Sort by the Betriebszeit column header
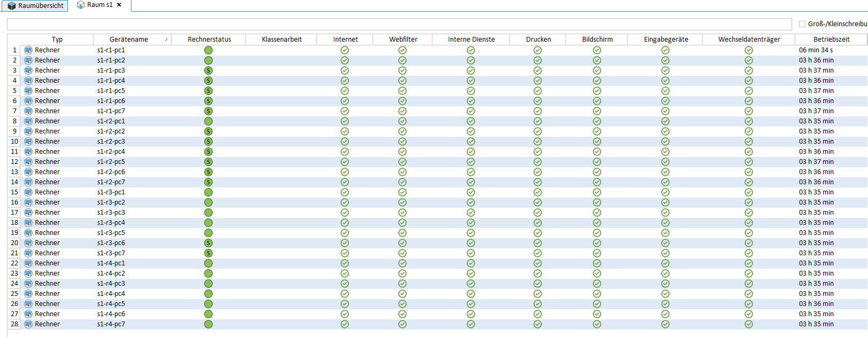Image resolution: width=868 pixels, height=337 pixels. pyautogui.click(x=831, y=40)
